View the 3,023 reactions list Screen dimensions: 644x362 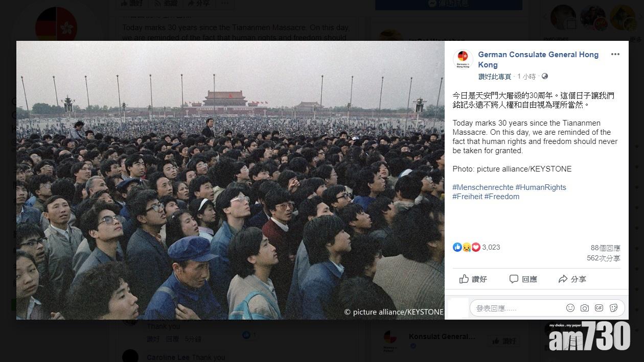tap(477, 247)
